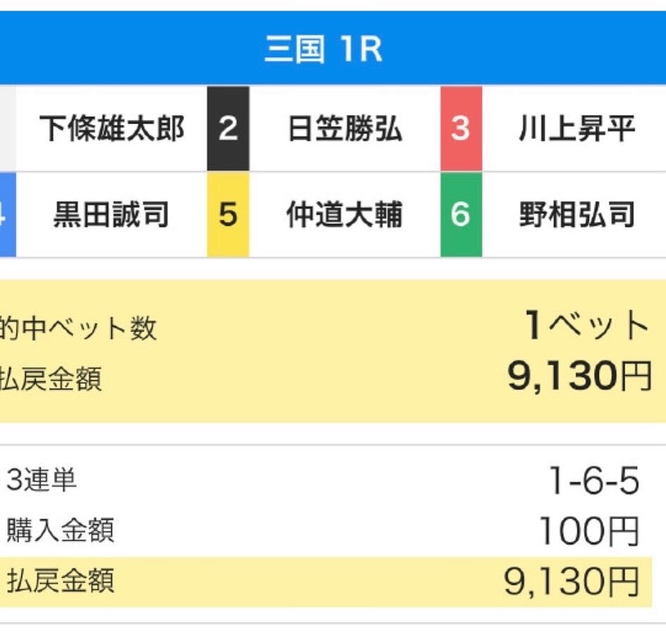Click the 購入金額 label
Image resolution: width=666 pixels, height=644 pixels.
pyautogui.click(x=60, y=530)
